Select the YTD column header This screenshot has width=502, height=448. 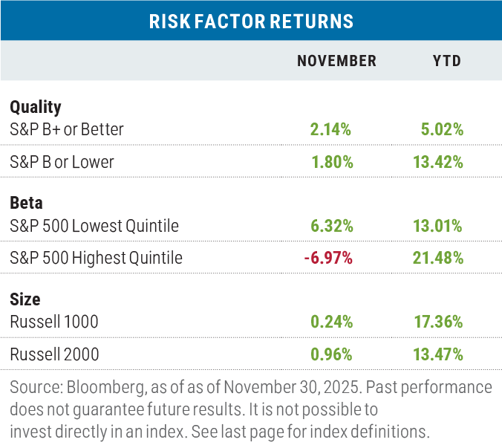coord(447,61)
